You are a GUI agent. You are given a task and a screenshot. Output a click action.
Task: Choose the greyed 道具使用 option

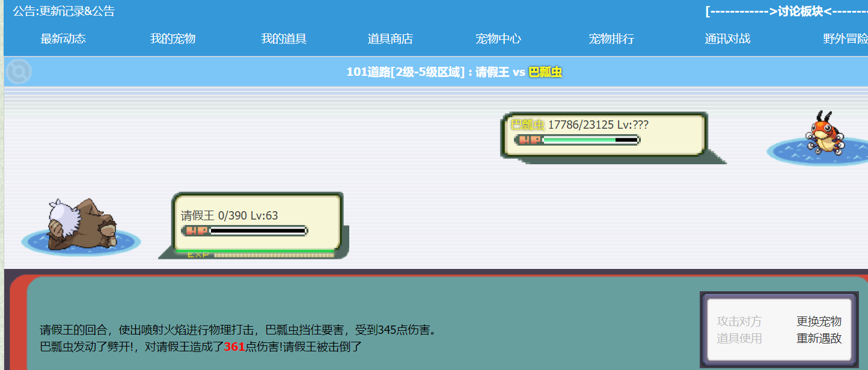[739, 339]
